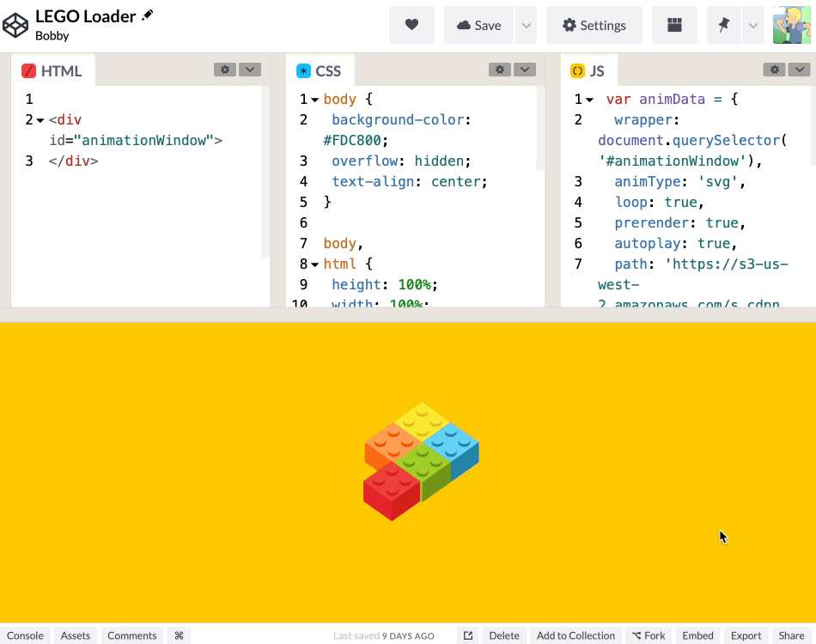Screen dimensions: 816x644
Task: Click the CodePen logo icon
Action: point(15,25)
